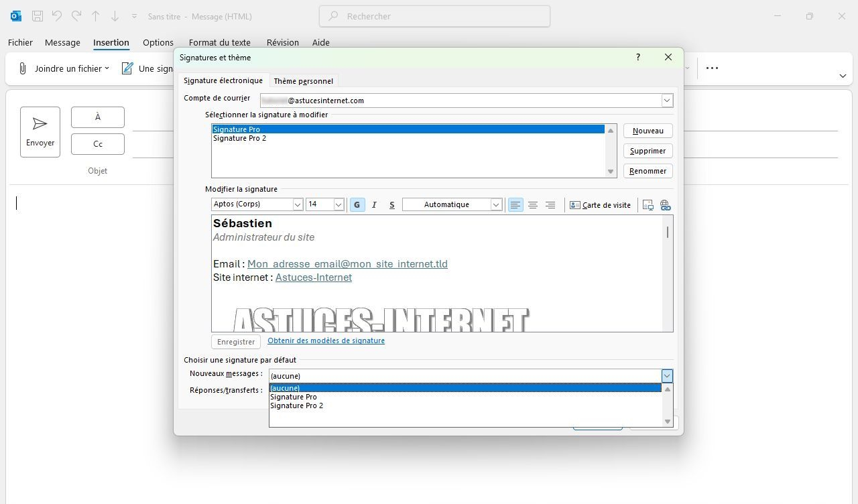Click the insert hyperlink icon

[665, 205]
